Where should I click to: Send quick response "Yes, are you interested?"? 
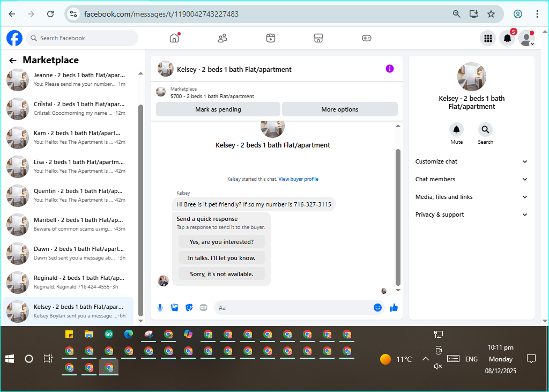(x=221, y=242)
